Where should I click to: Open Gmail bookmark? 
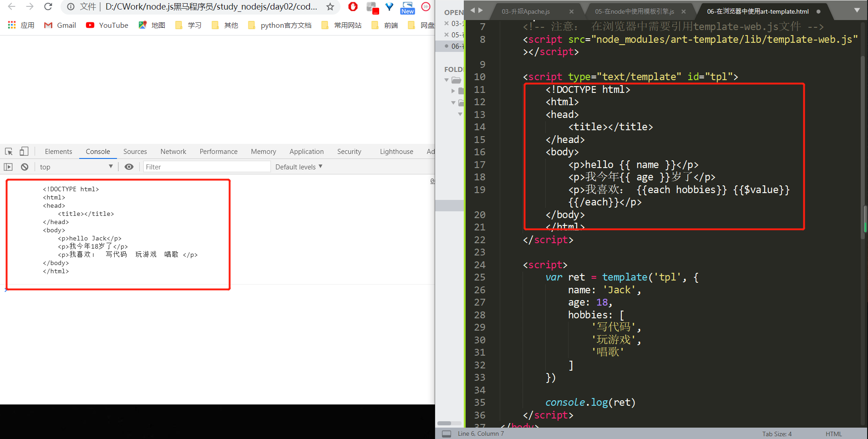point(60,25)
